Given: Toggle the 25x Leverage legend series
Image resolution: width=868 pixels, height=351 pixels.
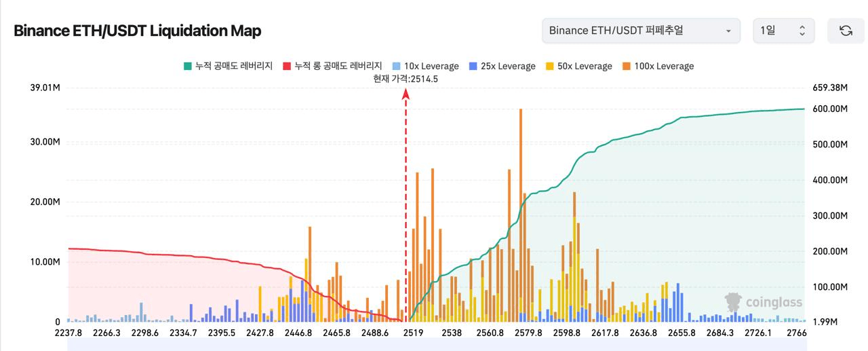Looking at the screenshot, I should click(502, 66).
